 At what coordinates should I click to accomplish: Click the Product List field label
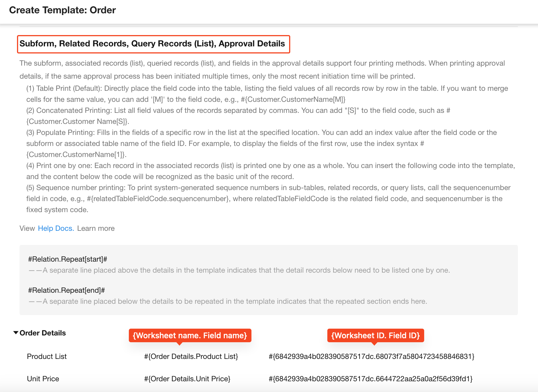[47, 356]
